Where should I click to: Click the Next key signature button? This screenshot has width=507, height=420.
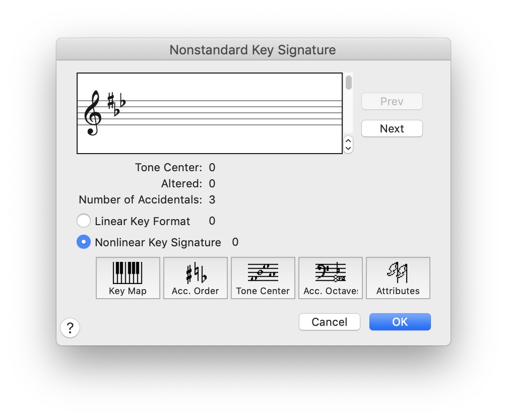click(392, 128)
